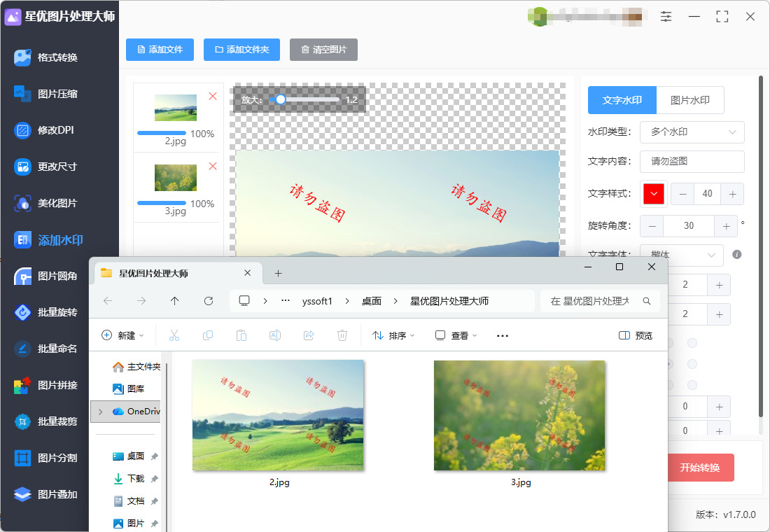Expand chevron after yssoft1 in breadcrumb
The height and width of the screenshot is (532, 770).
(347, 301)
